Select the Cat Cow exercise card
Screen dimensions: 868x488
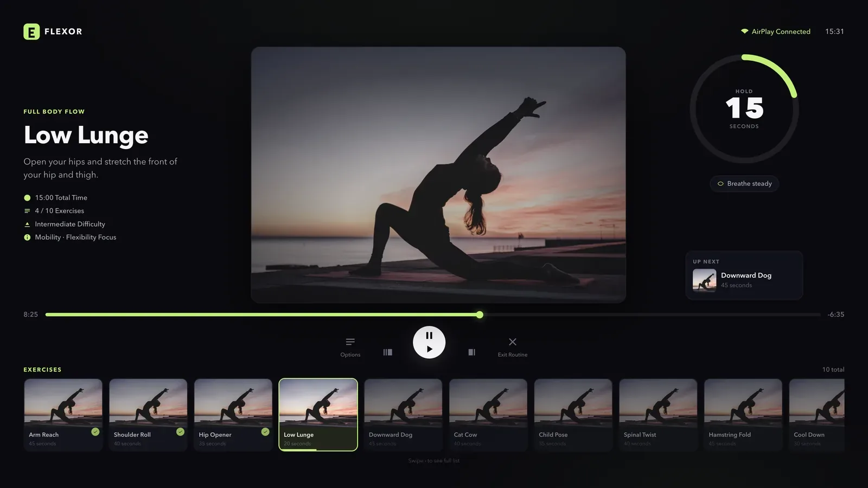pyautogui.click(x=488, y=415)
